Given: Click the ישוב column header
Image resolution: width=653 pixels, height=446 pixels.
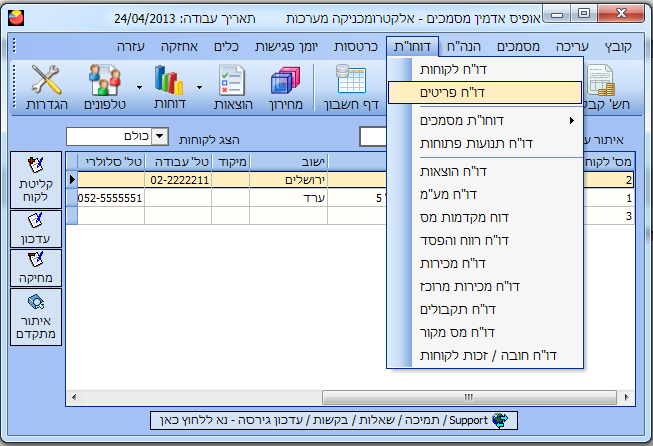Looking at the screenshot, I should [x=289, y=162].
